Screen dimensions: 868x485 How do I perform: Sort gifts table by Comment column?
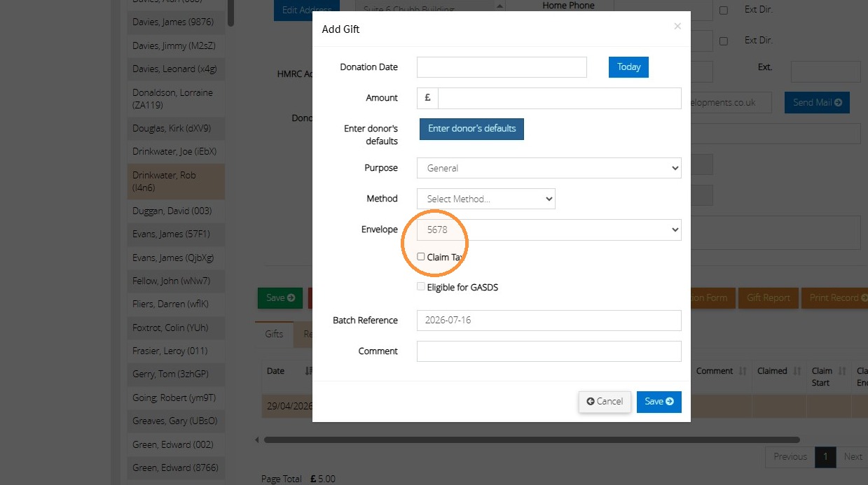(x=721, y=371)
